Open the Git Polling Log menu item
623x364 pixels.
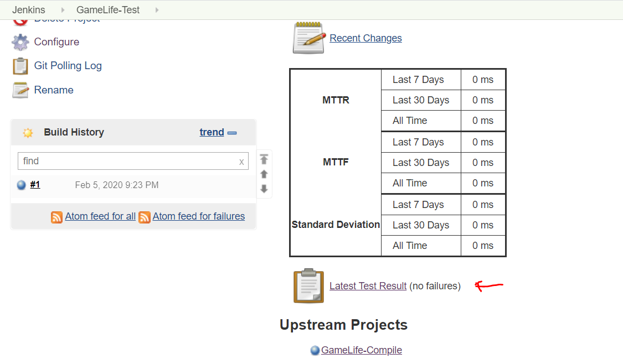tap(68, 66)
